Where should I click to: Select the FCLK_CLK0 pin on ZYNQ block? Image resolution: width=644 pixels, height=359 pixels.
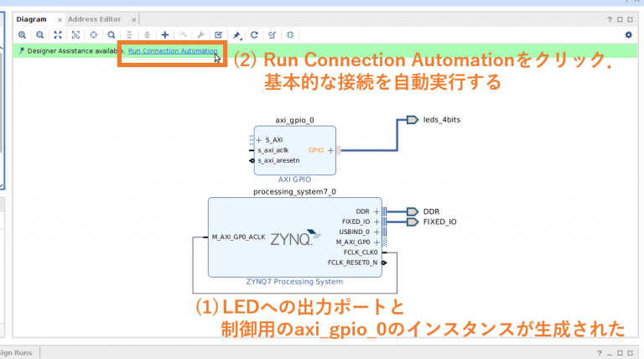(361, 252)
